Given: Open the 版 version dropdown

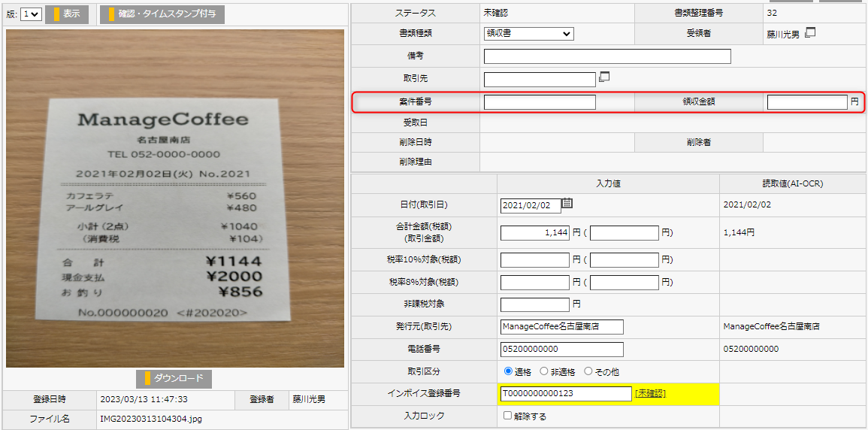Looking at the screenshot, I should 31,14.
